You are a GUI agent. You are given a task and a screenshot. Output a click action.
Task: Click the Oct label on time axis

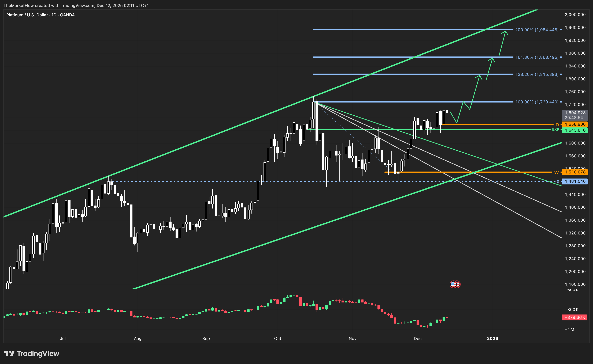coord(278,338)
